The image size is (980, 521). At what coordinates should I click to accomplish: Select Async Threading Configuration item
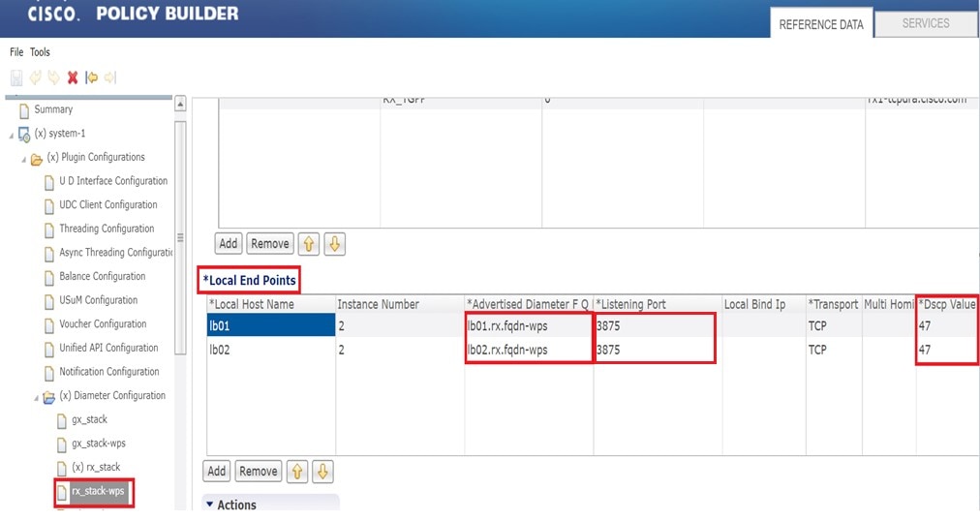click(115, 253)
